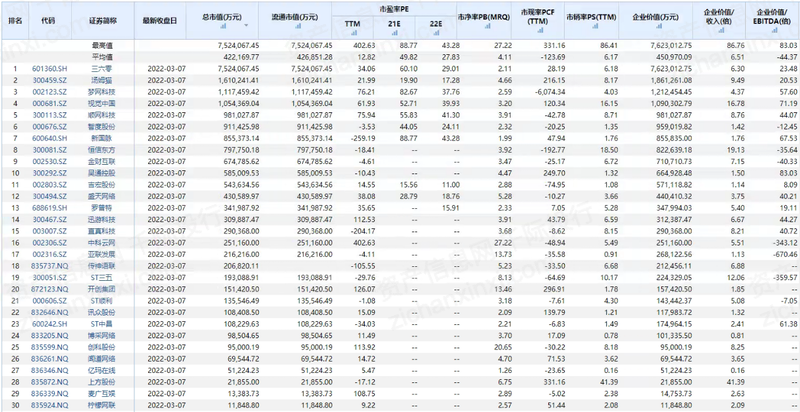800x412 pixels.
Task: Select the 平均值 summary row label
Action: point(102,57)
